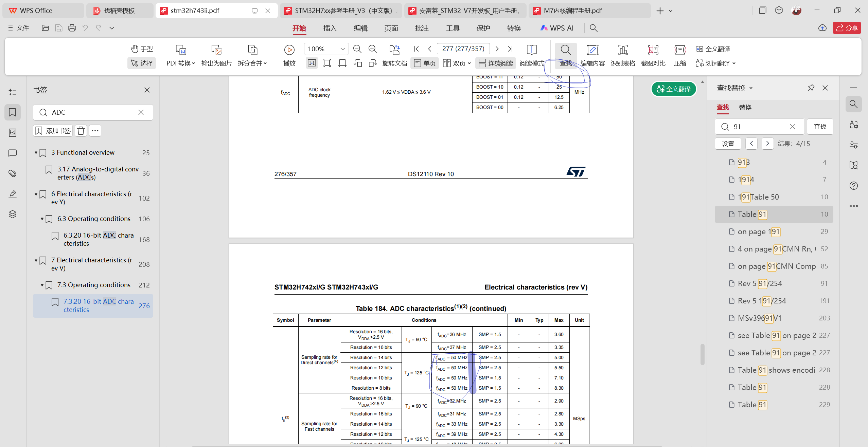Collapse the 3 Functional overview bookmark
This screenshot has height=447, width=868.
pos(36,153)
